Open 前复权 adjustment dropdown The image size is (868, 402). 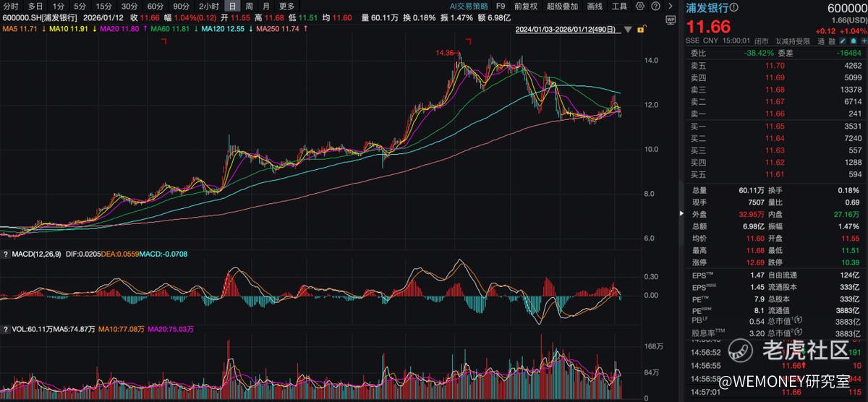point(526,6)
